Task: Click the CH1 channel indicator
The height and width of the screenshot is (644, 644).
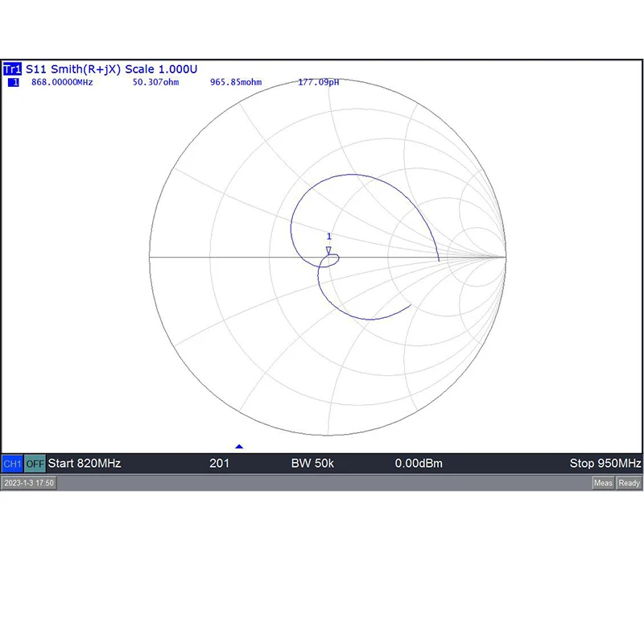Action: pos(13,464)
